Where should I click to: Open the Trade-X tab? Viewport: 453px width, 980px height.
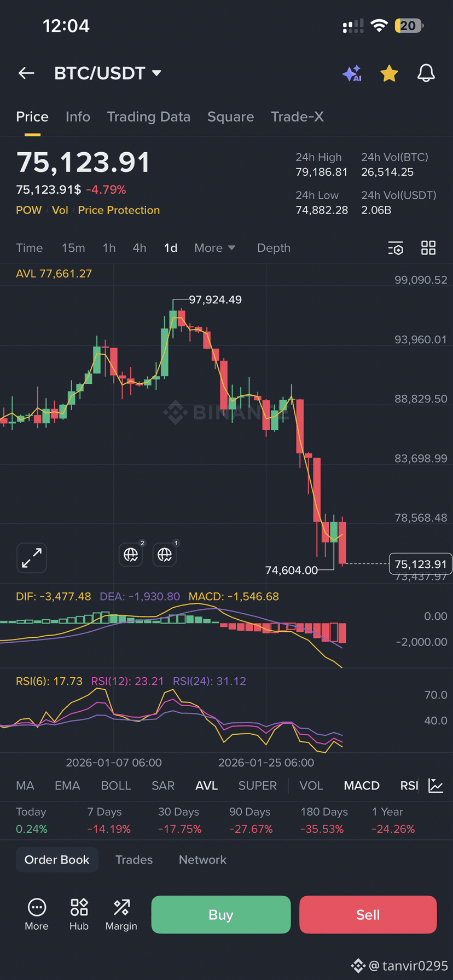[x=297, y=117]
